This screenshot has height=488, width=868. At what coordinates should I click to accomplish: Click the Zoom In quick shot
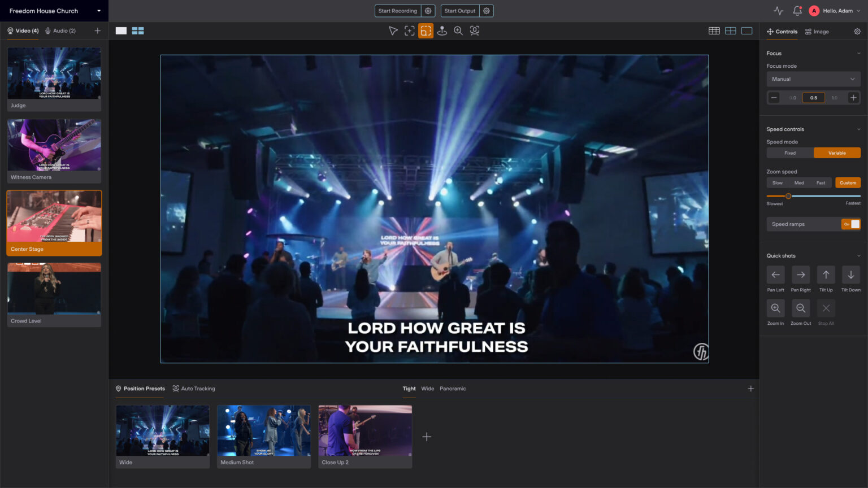click(x=775, y=308)
